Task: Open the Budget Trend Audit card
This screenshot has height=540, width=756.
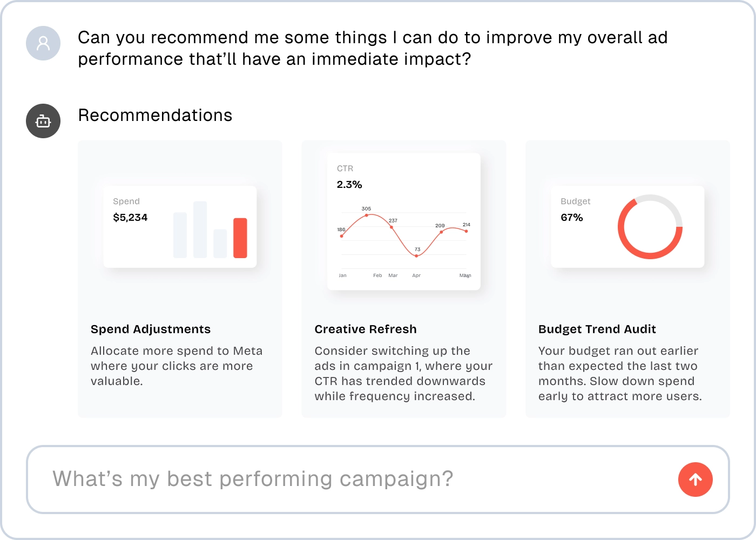Action: point(627,279)
